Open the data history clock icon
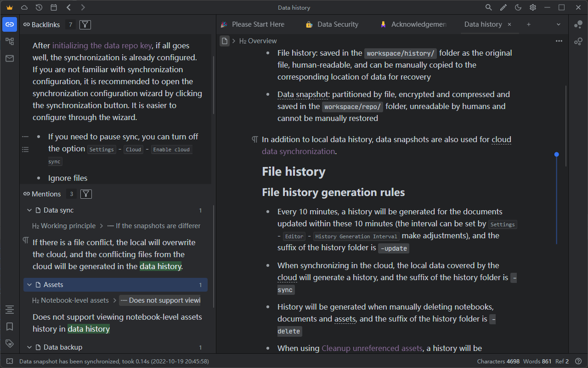588x368 pixels. [x=39, y=7]
